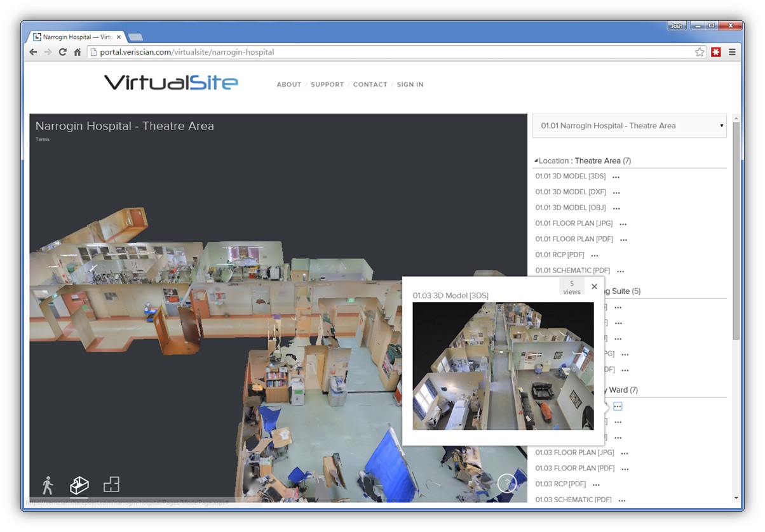This screenshot has height=532, width=765.
Task: Open more options for 01.01 FLOOR PLAN [JPG]
Action: [x=623, y=224]
